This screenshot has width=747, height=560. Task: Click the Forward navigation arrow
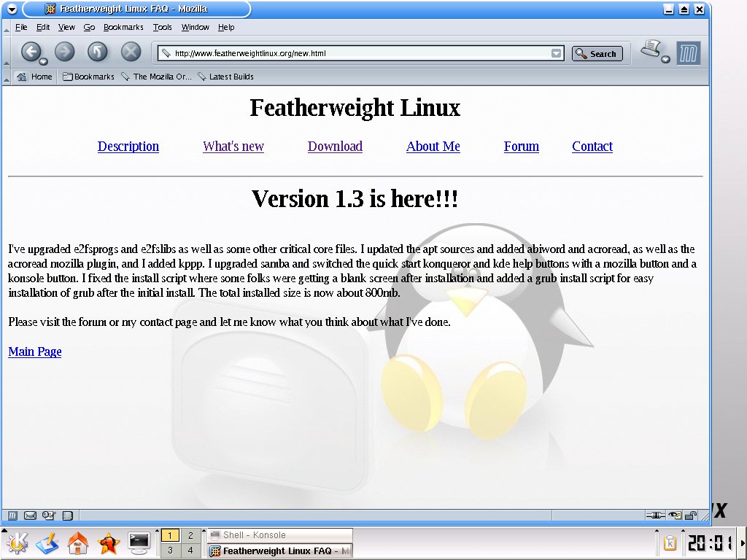click(65, 52)
